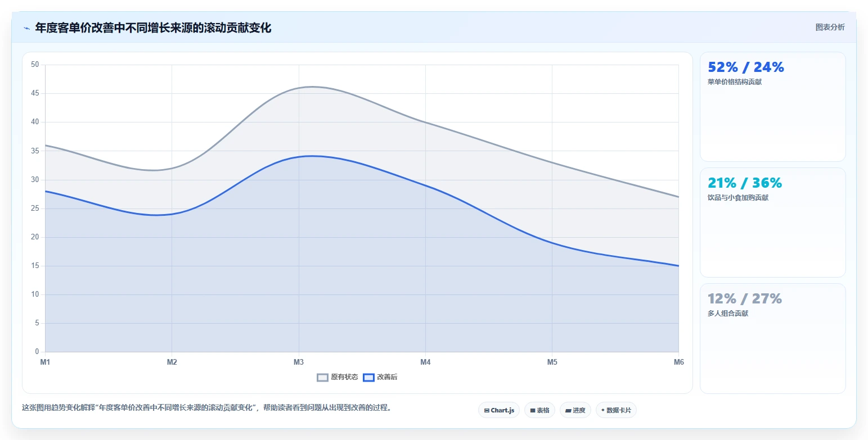Select the 12% / 27% metric value
Viewport: 868px width, 440px height.
click(x=745, y=299)
